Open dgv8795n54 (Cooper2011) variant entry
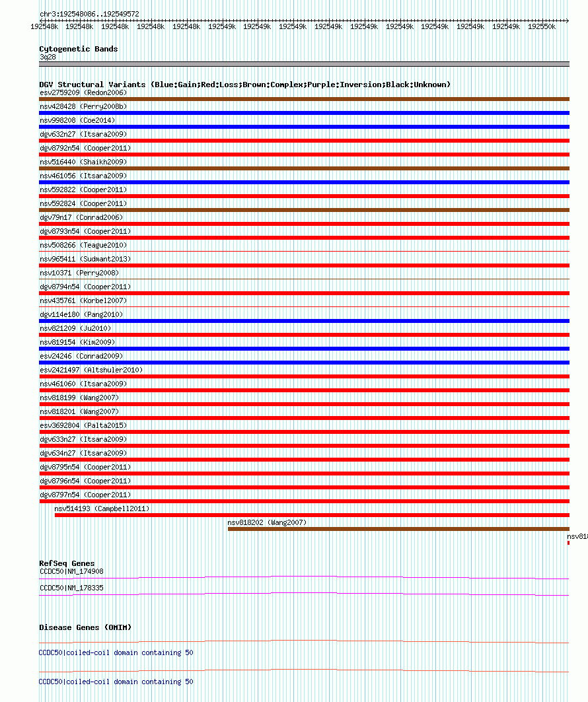The width and height of the screenshot is (588, 702). [x=85, y=468]
